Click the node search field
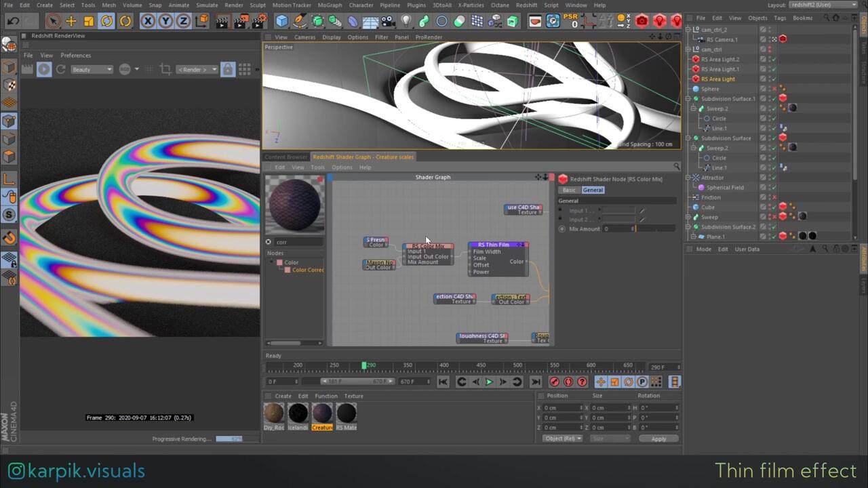868x488 pixels. click(298, 242)
